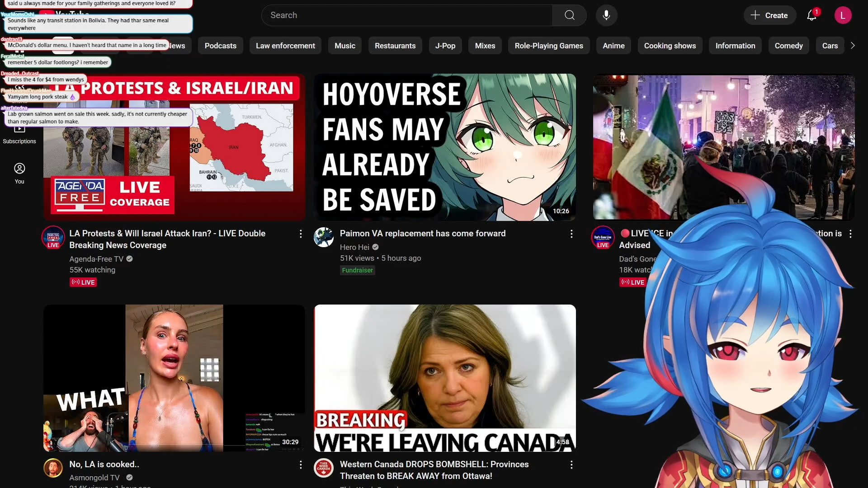Select the Podcasts category chip

[221, 46]
